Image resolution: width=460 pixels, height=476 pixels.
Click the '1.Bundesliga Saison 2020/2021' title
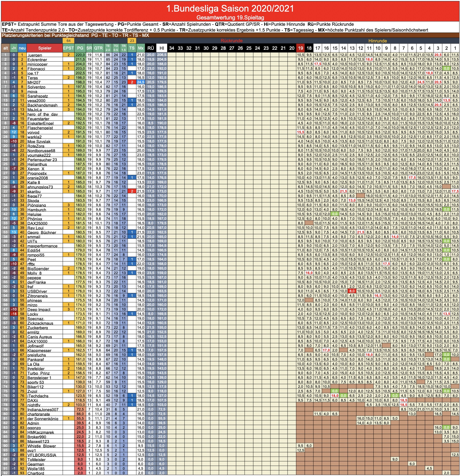pyautogui.click(x=230, y=9)
